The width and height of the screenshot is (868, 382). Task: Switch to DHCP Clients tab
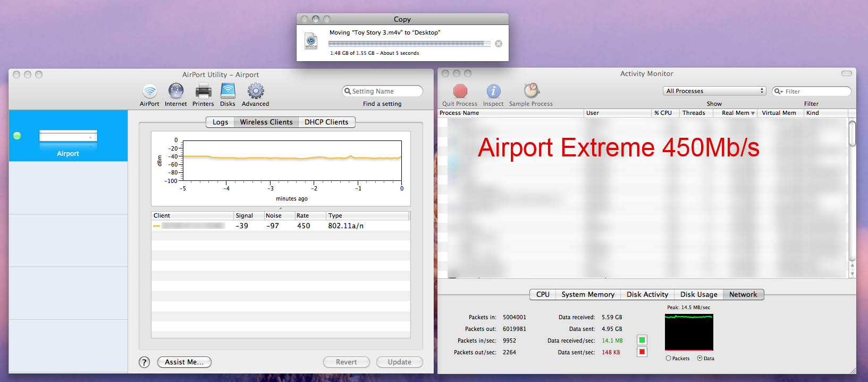[x=326, y=122]
